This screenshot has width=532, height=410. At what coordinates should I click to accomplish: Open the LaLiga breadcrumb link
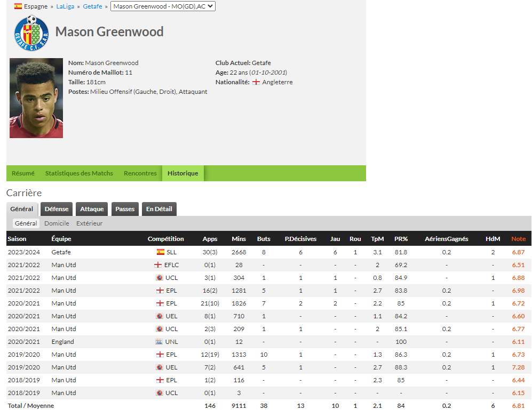pyautogui.click(x=65, y=6)
